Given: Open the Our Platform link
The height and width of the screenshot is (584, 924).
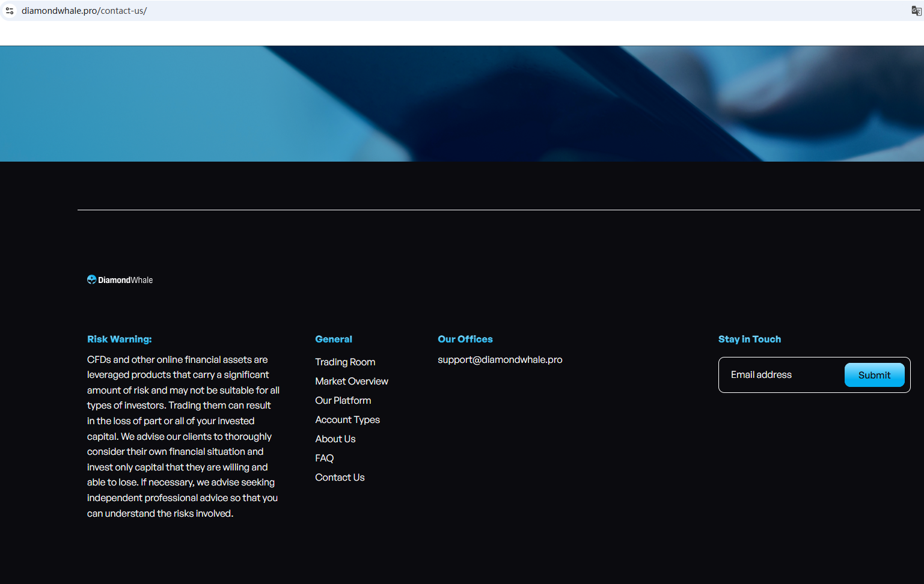Looking at the screenshot, I should [343, 400].
